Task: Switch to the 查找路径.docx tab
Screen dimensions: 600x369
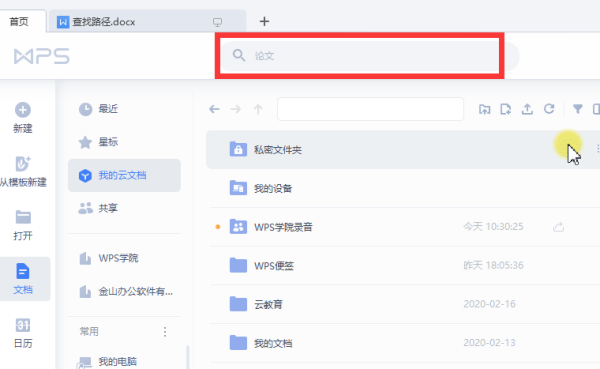Action: pos(147,21)
